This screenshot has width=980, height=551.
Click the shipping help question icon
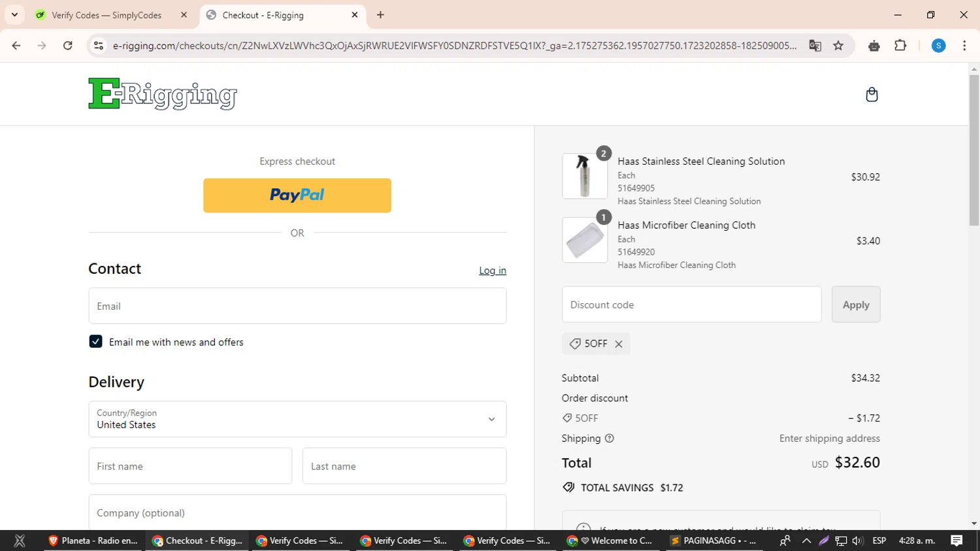click(610, 439)
